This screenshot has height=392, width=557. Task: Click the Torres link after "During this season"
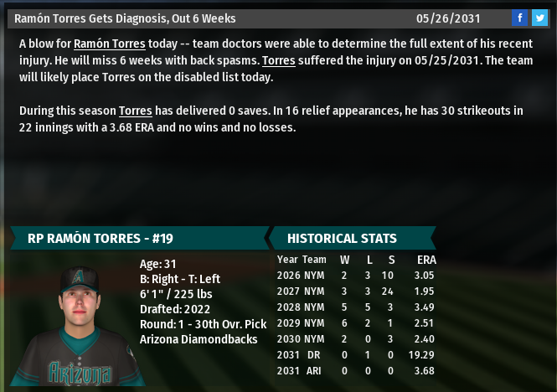tap(136, 111)
